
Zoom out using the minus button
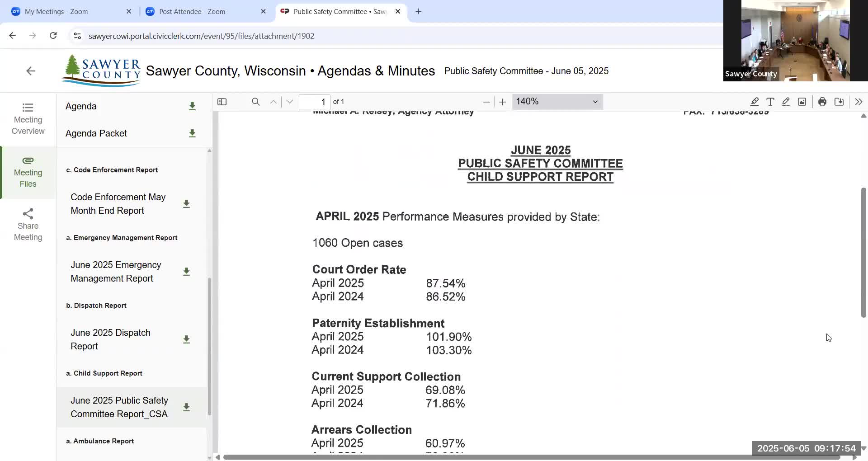point(486,102)
